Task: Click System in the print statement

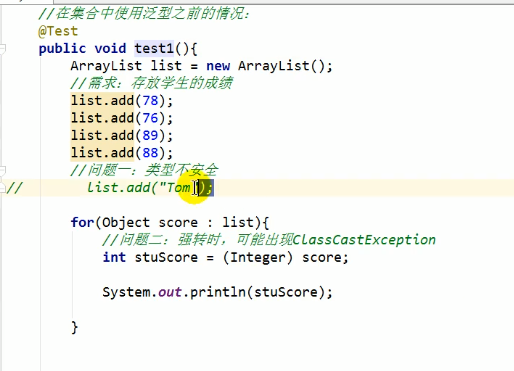Action: [126, 292]
